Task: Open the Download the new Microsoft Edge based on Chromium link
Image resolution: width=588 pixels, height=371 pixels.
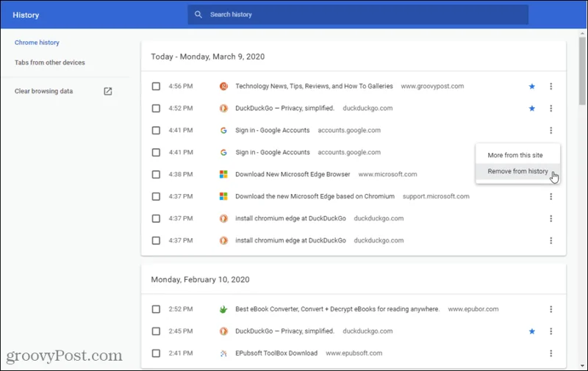Action: point(315,196)
